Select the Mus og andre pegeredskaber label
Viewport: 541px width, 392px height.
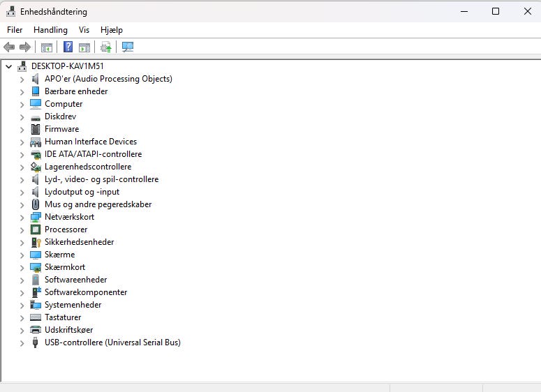(98, 204)
